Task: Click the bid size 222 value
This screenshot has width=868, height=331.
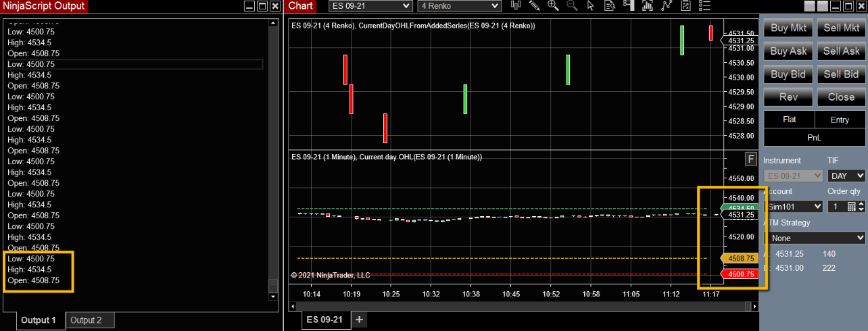Action: coord(829,268)
